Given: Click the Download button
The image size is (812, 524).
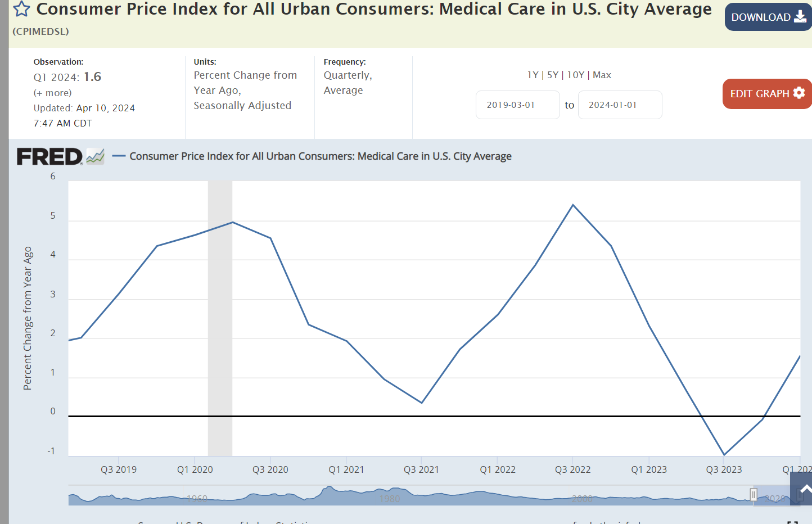Looking at the screenshot, I should point(768,17).
